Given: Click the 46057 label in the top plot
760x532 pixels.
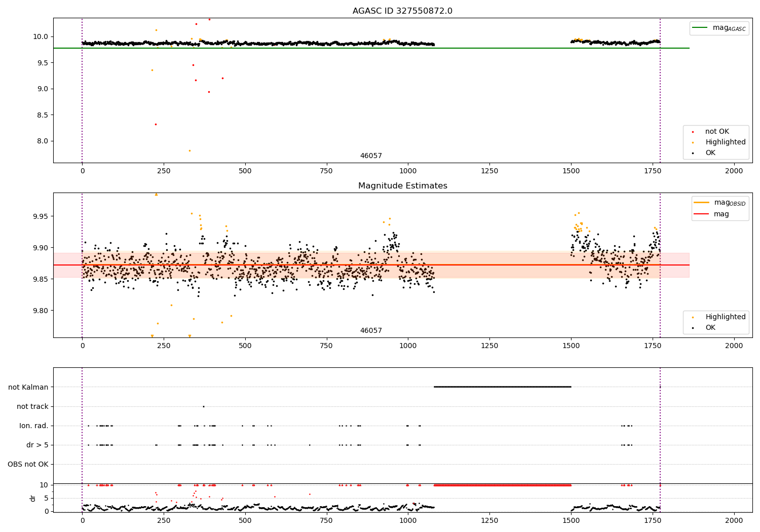Looking at the screenshot, I should pyautogui.click(x=371, y=156).
